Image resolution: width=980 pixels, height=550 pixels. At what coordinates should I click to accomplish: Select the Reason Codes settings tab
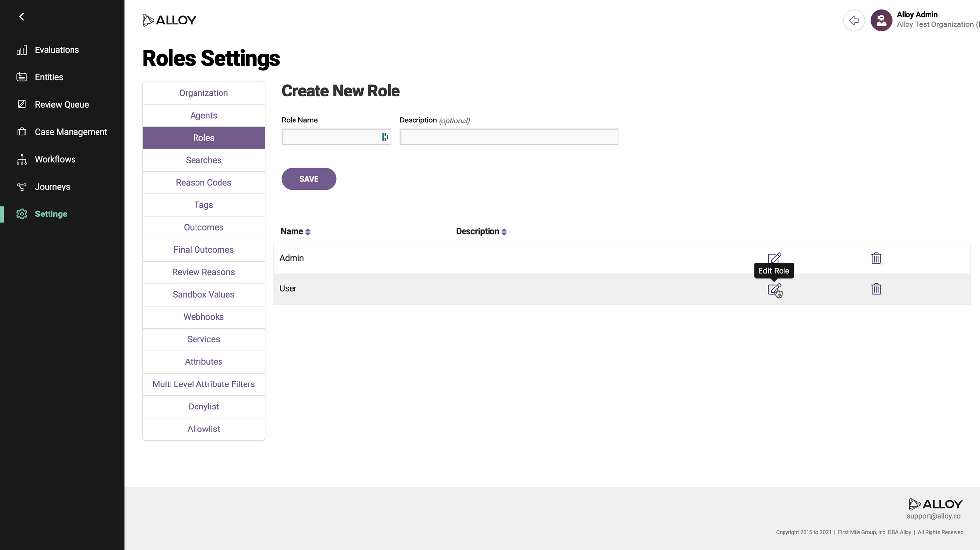pyautogui.click(x=203, y=183)
